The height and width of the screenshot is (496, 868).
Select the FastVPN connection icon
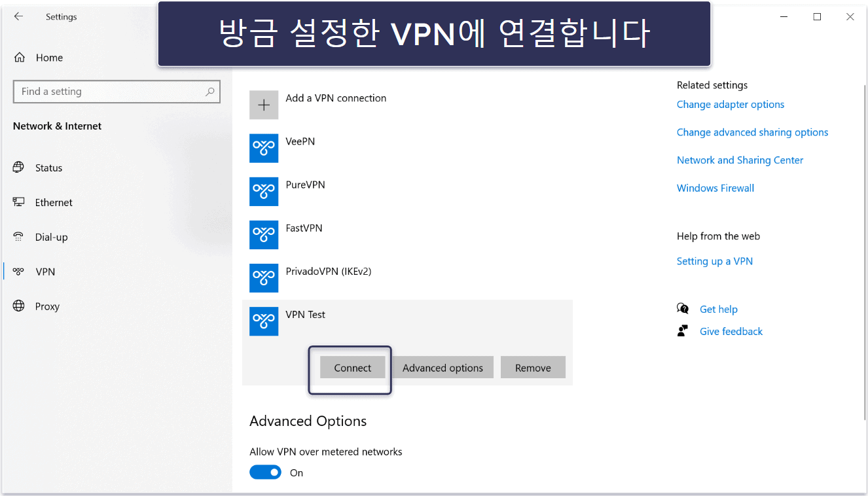click(x=264, y=234)
